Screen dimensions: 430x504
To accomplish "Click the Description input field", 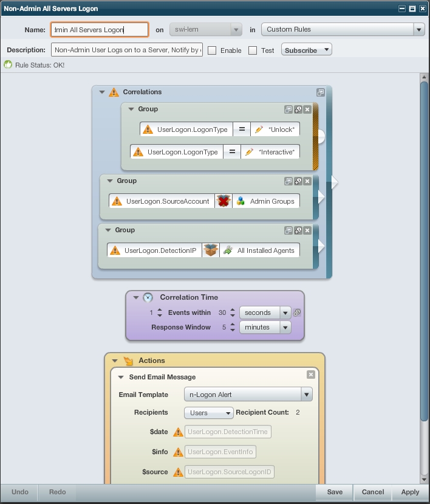I will (x=127, y=50).
